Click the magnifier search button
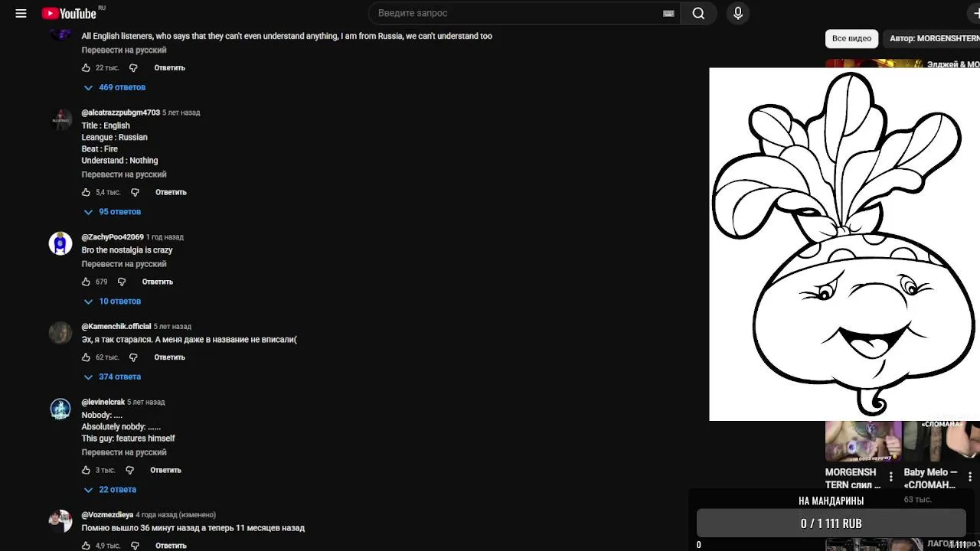Screen dimensions: 980x551 point(698,13)
